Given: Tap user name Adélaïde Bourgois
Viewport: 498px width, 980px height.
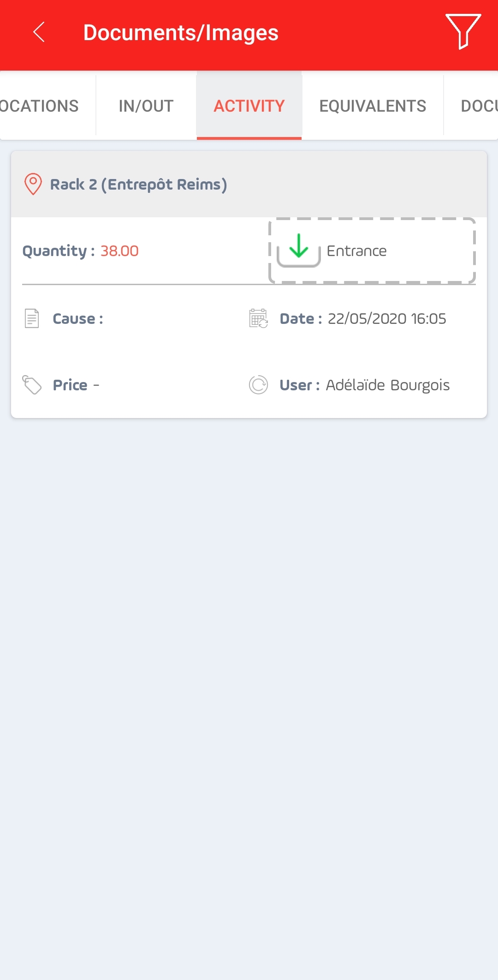Looking at the screenshot, I should click(x=388, y=385).
